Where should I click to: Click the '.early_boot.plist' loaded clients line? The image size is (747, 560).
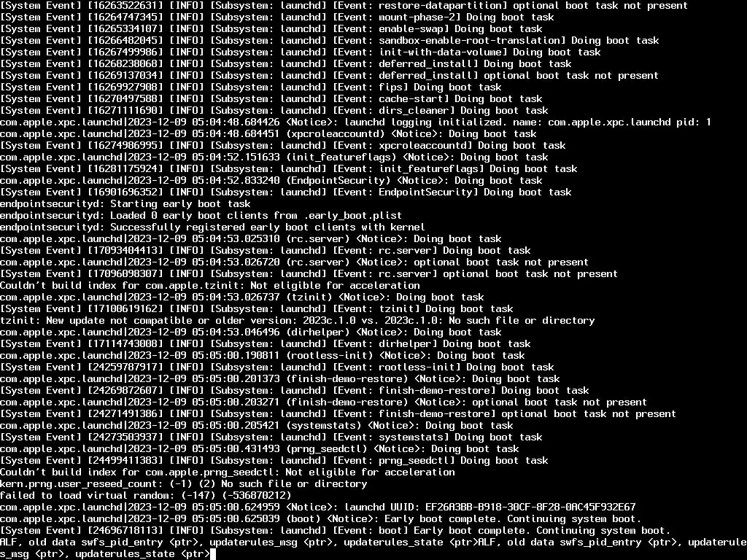(x=201, y=216)
